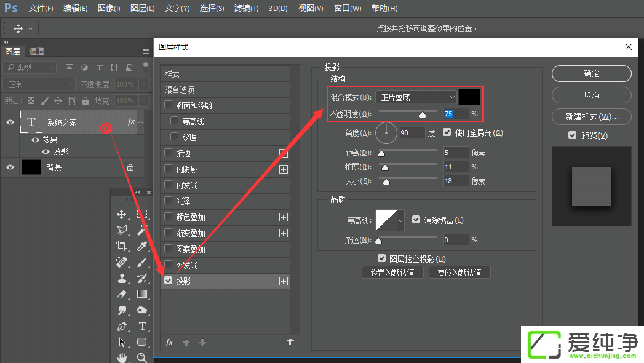
Task: Select the Horizontal Type tool
Action: [142, 326]
